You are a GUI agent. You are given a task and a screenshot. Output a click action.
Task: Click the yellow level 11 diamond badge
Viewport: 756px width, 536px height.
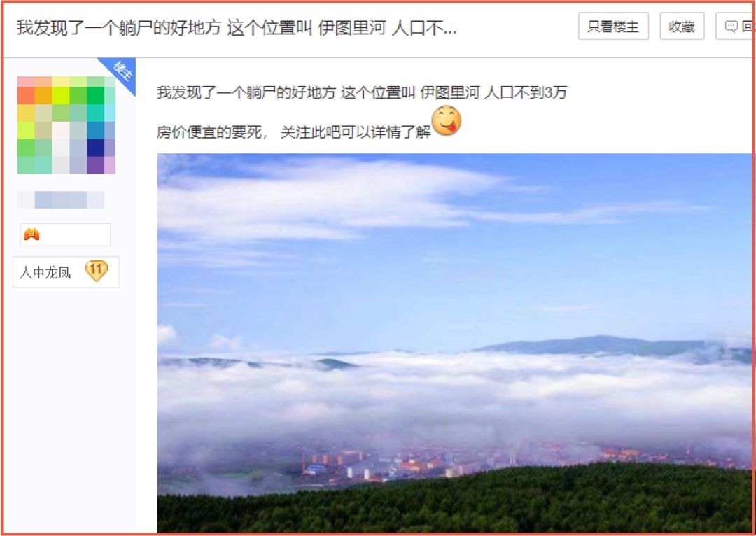(96, 271)
